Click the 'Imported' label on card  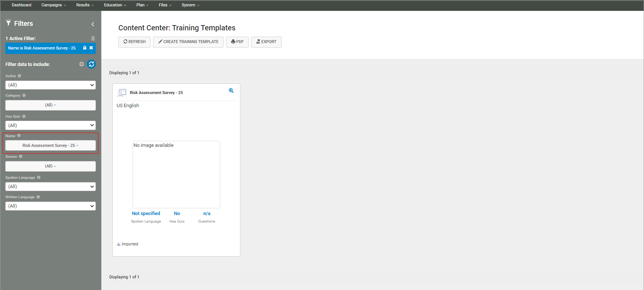tap(130, 244)
